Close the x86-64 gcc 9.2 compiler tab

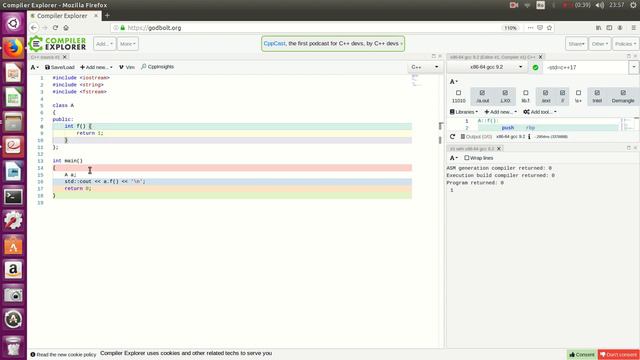pos(540,57)
